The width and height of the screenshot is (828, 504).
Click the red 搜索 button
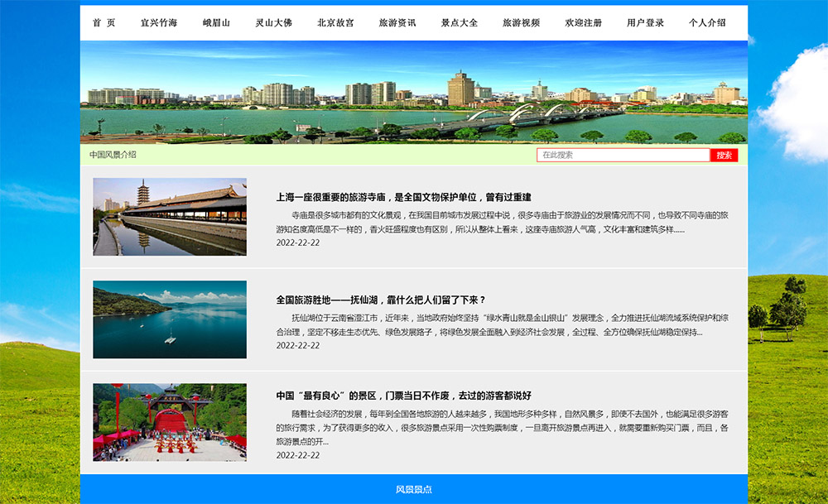click(724, 155)
